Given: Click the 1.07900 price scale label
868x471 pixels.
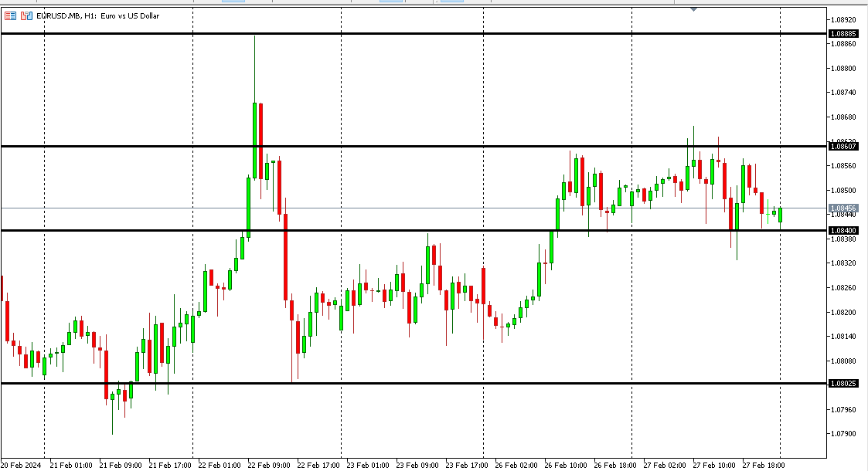Looking at the screenshot, I should [x=843, y=434].
